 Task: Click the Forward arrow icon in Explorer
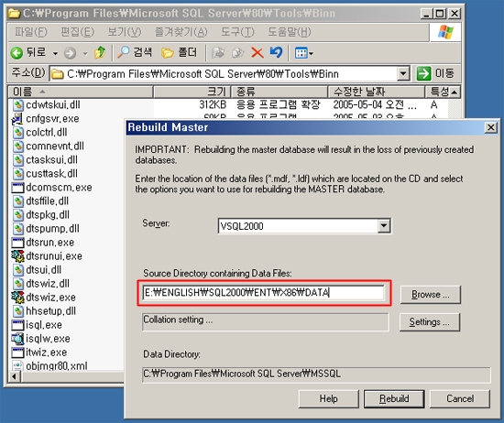pyautogui.click(x=70, y=53)
